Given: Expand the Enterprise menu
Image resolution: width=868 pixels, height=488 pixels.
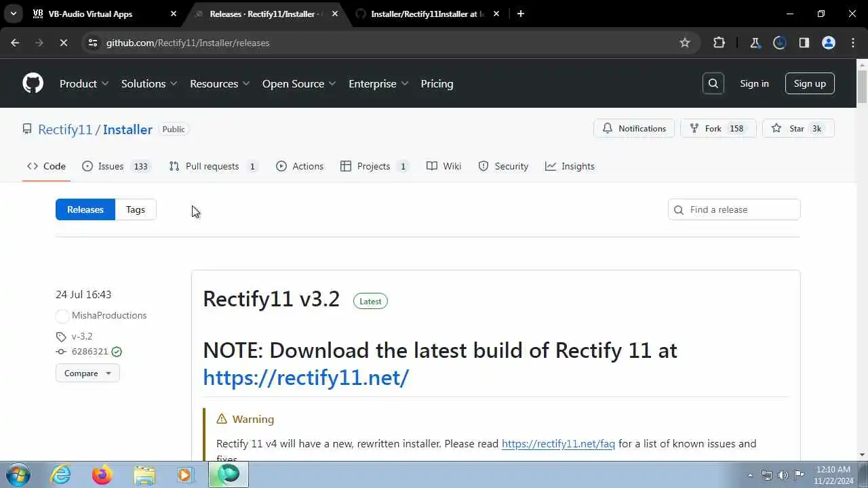Looking at the screenshot, I should pyautogui.click(x=378, y=83).
